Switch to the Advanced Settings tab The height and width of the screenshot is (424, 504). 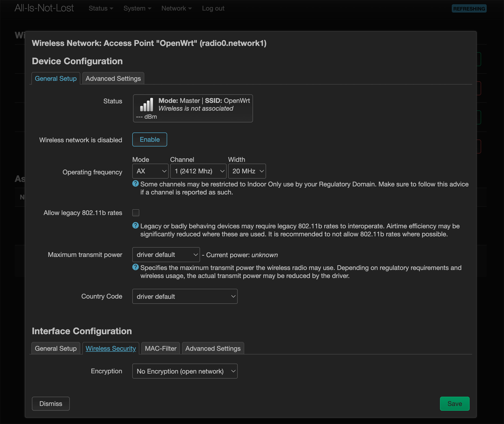pos(113,78)
